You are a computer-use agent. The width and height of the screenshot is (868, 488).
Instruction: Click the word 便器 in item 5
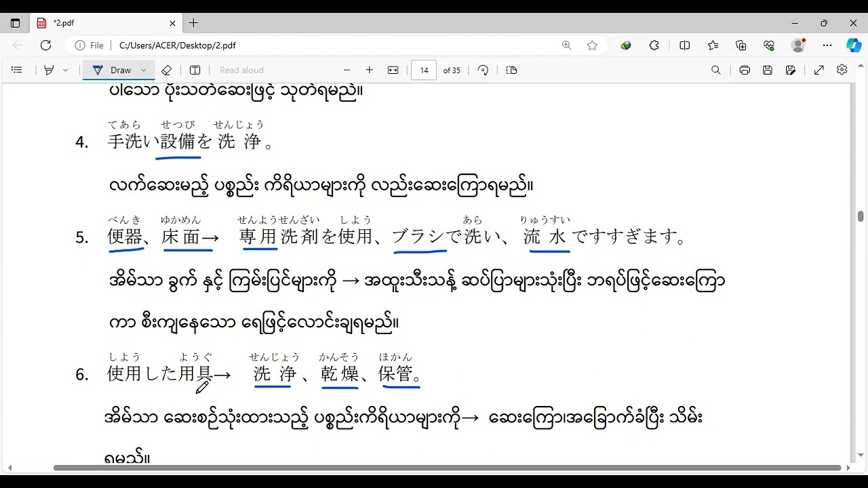[x=125, y=237]
